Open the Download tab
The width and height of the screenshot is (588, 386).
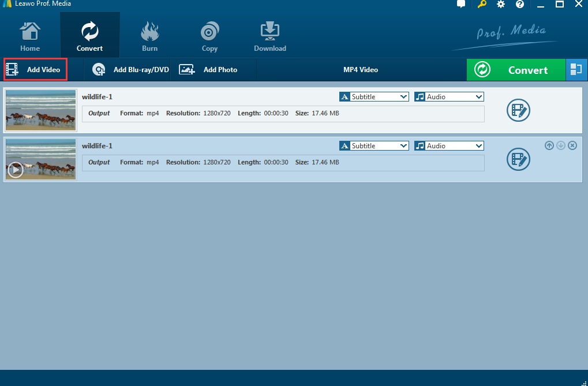pyautogui.click(x=269, y=36)
